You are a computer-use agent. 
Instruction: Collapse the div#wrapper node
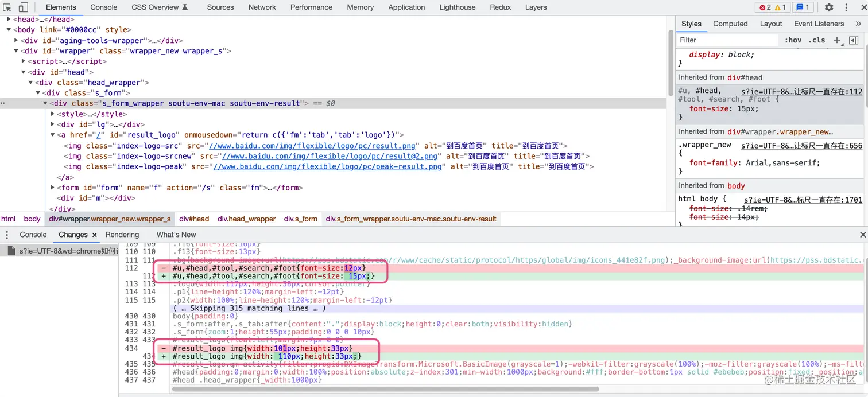point(16,51)
